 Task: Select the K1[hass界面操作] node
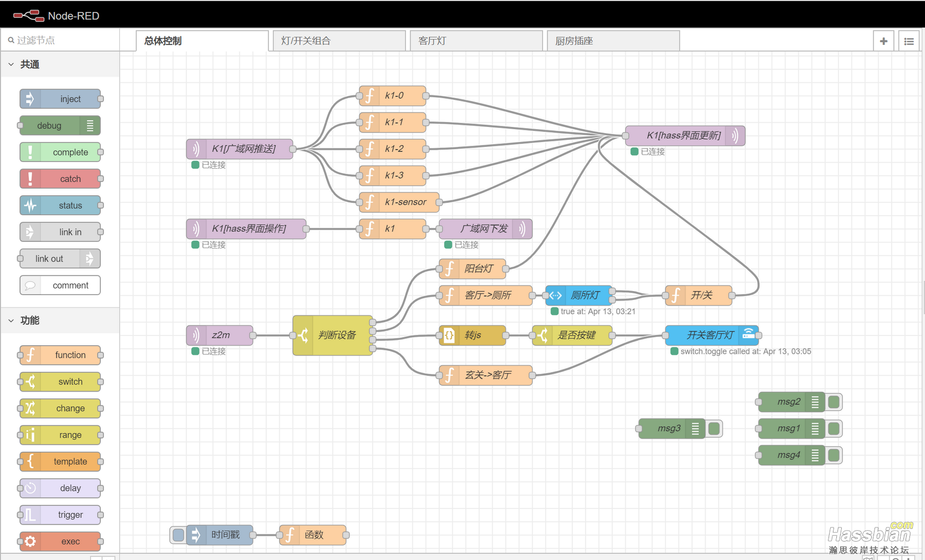point(246,228)
